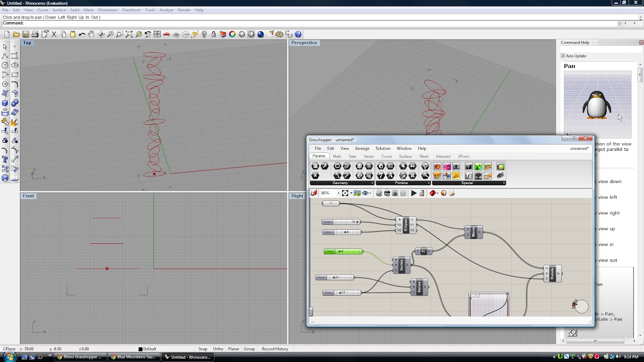Open a file with the folder icon

(x=16, y=34)
